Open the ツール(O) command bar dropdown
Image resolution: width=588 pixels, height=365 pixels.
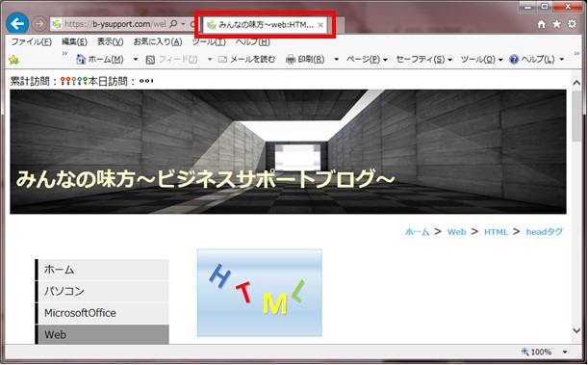click(x=481, y=60)
